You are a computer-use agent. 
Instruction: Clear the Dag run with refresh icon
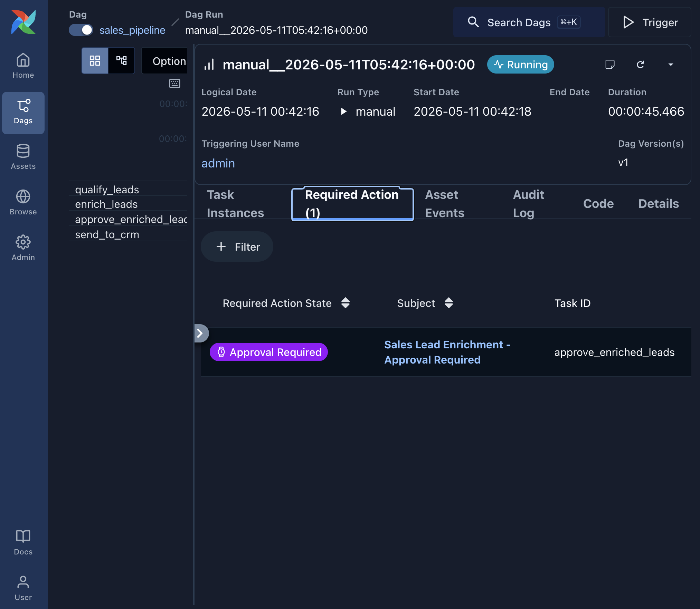click(640, 65)
